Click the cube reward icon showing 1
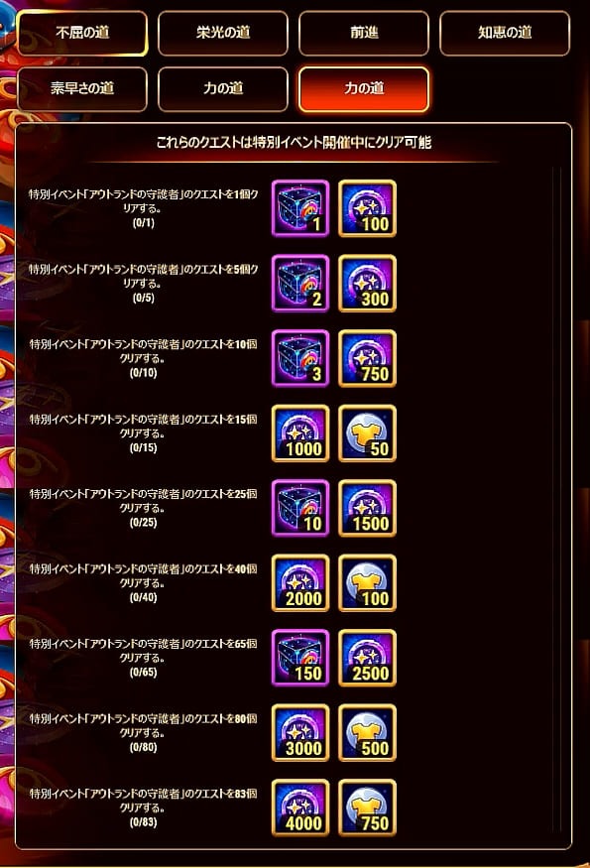This screenshot has width=590, height=868. 300,208
